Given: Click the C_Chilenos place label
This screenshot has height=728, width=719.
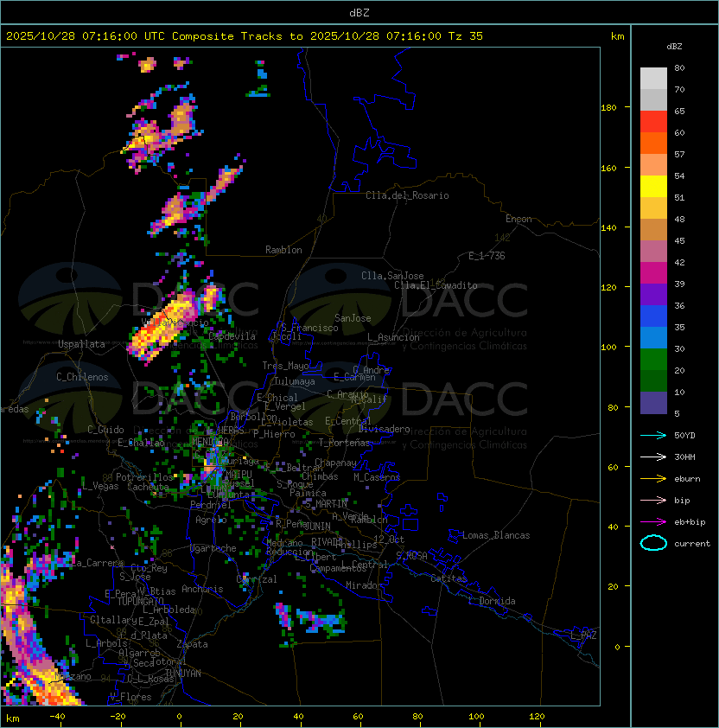Looking at the screenshot, I should tap(82, 377).
